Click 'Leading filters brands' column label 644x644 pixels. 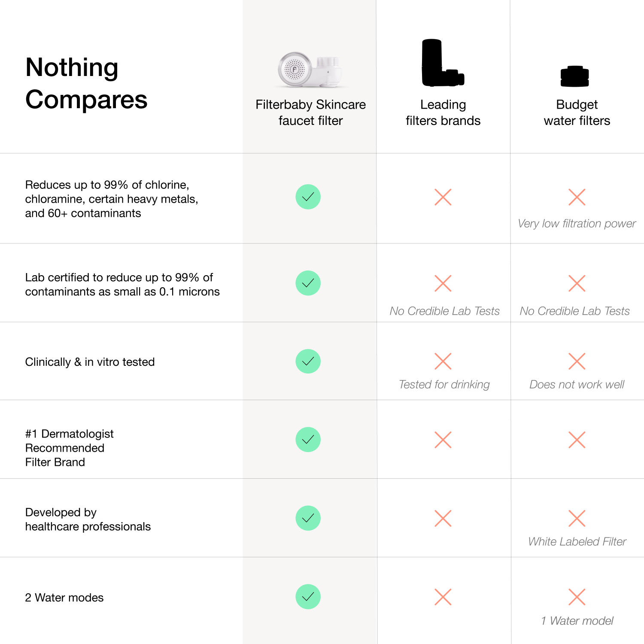point(443,112)
